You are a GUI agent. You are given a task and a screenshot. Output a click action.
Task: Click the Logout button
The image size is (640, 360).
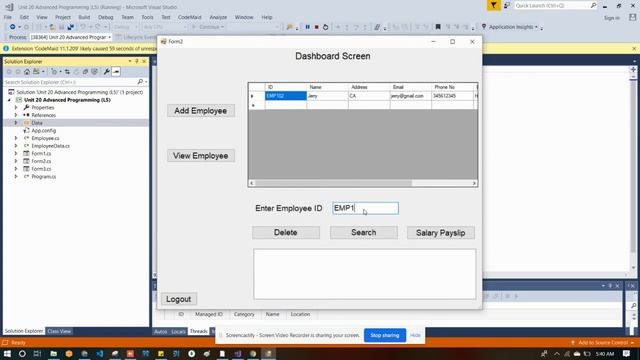click(x=179, y=299)
